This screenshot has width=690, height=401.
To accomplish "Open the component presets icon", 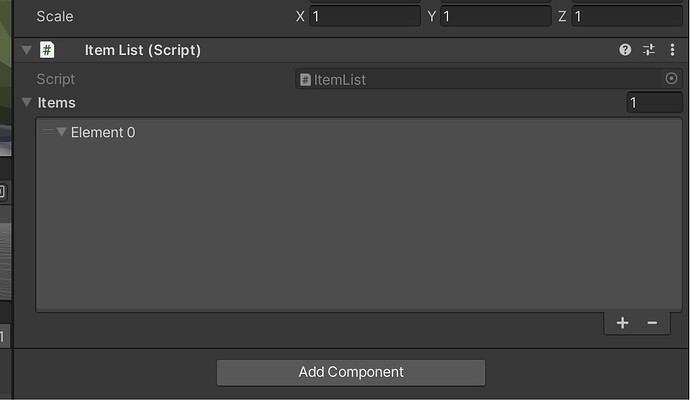I will coord(649,50).
